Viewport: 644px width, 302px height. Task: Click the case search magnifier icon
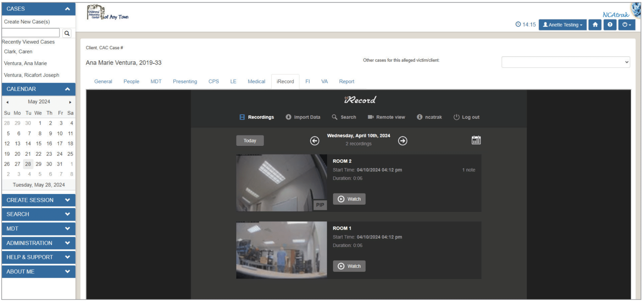click(x=67, y=33)
